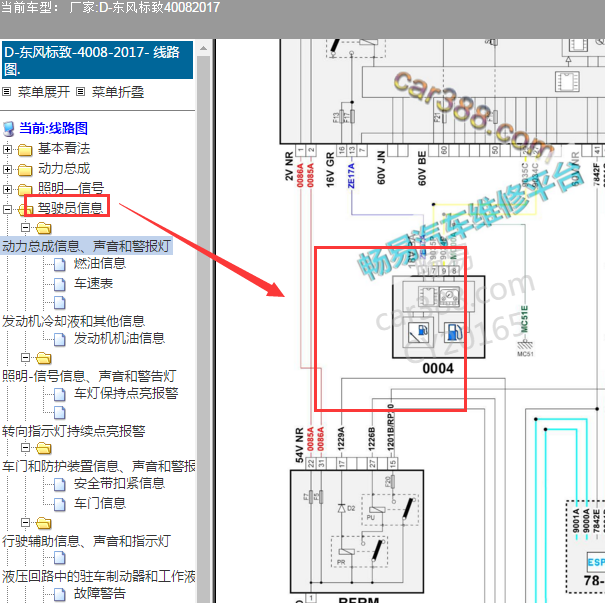Click the icon beside 菜单展开
This screenshot has width=605, height=603.
(x=6, y=92)
